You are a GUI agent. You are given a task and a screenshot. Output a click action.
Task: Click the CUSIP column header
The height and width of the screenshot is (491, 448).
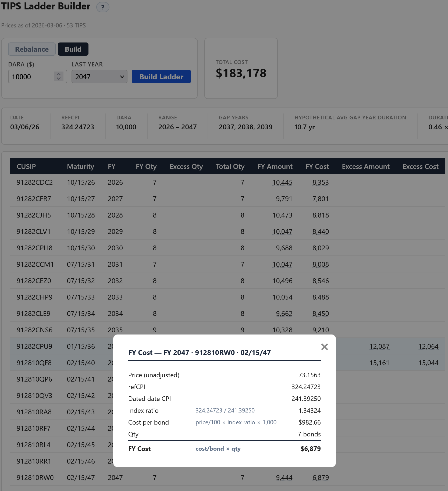click(x=26, y=166)
